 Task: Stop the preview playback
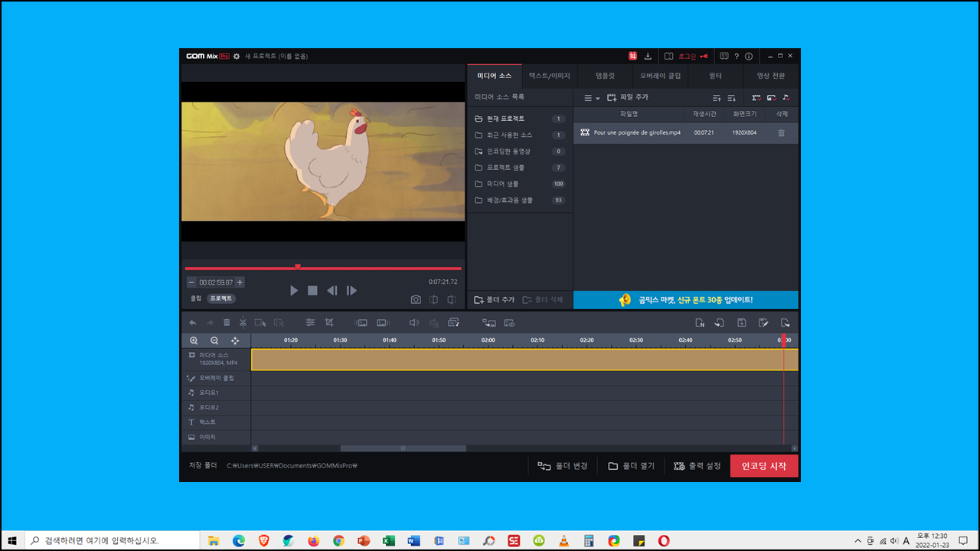[312, 291]
